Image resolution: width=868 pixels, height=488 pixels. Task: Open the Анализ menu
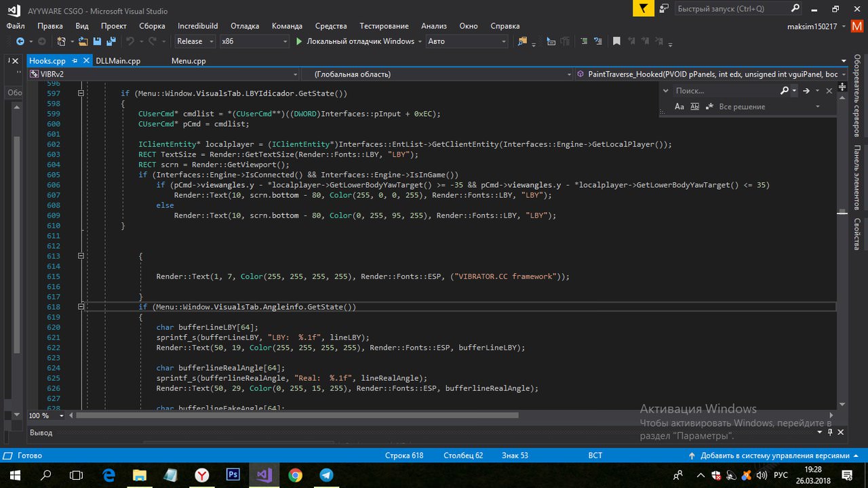pyautogui.click(x=434, y=26)
